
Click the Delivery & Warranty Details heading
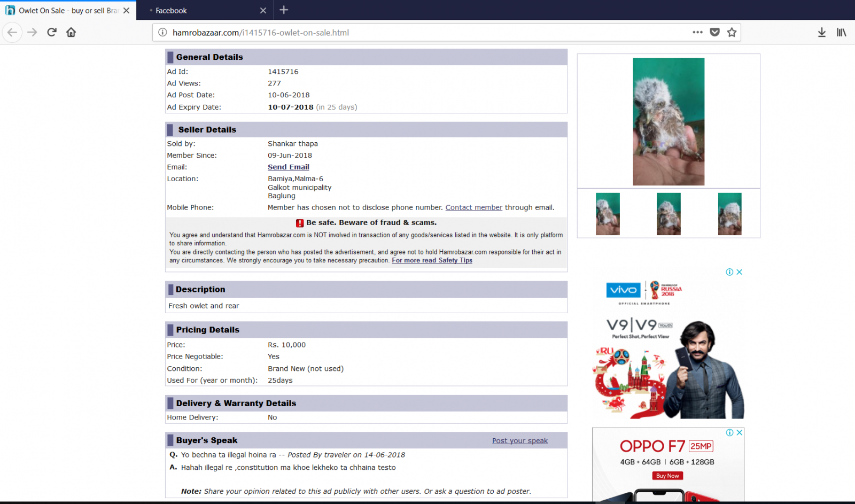pos(236,404)
